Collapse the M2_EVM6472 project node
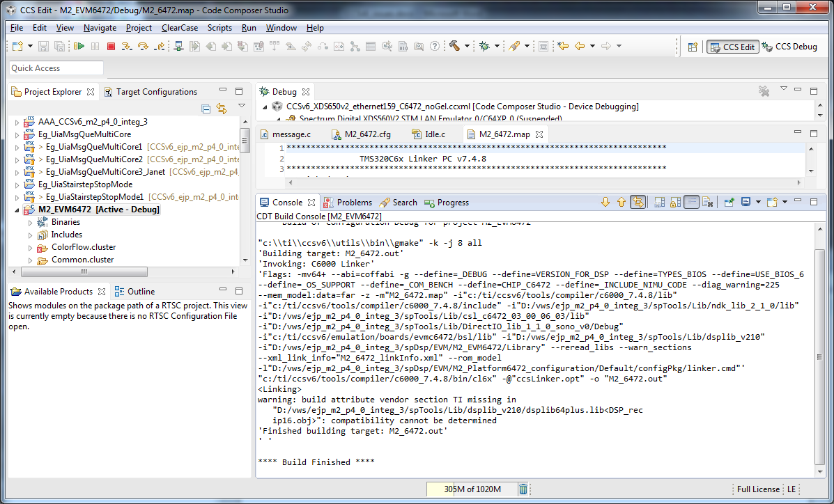This screenshot has height=504, width=834. coord(17,210)
